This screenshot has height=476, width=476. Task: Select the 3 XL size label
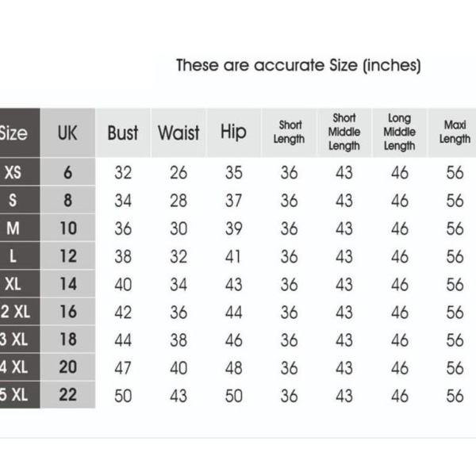(x=14, y=340)
